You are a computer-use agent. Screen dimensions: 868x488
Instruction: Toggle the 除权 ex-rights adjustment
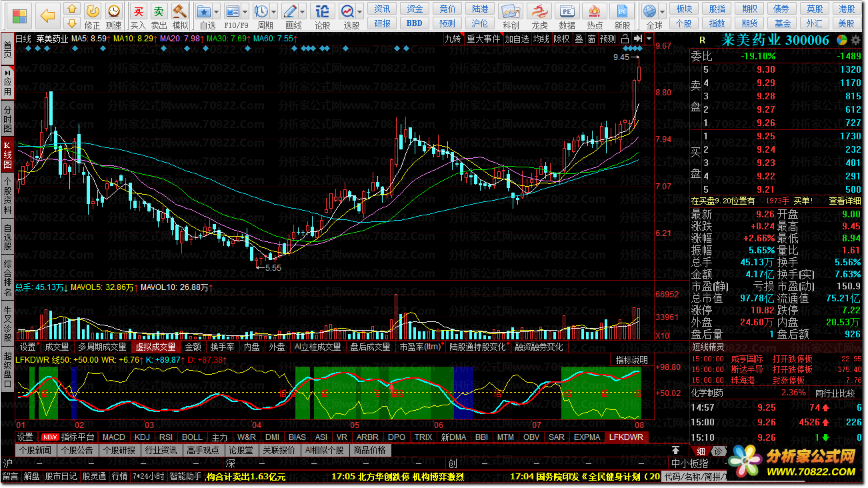click(x=561, y=39)
